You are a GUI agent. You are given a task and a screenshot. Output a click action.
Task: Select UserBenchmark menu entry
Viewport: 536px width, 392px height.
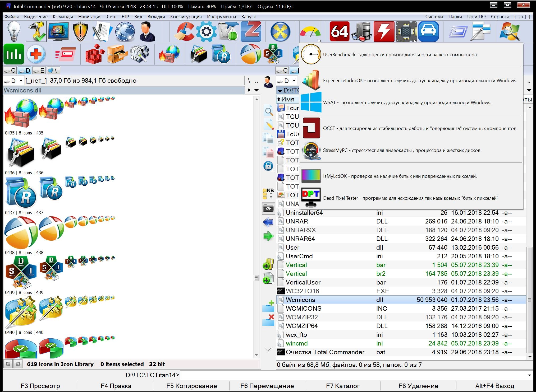[x=411, y=55]
